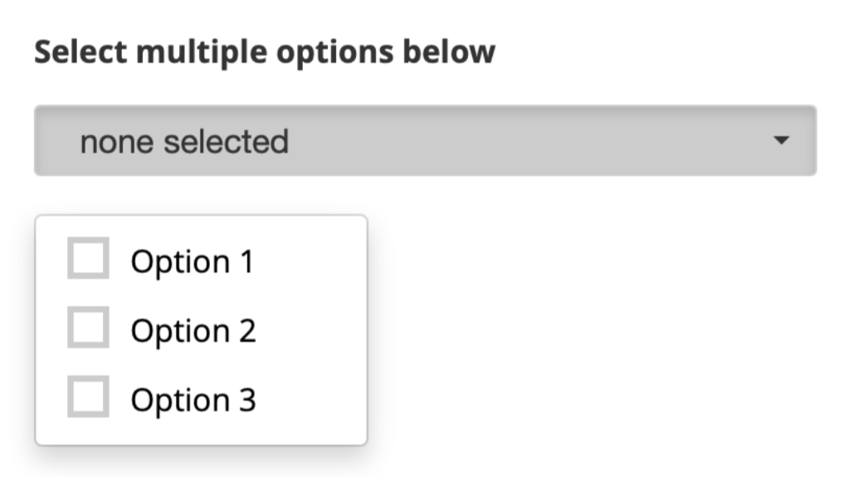Click the word 'Select' in the heading
The width and height of the screenshot is (868, 485).
pyautogui.click(x=80, y=51)
